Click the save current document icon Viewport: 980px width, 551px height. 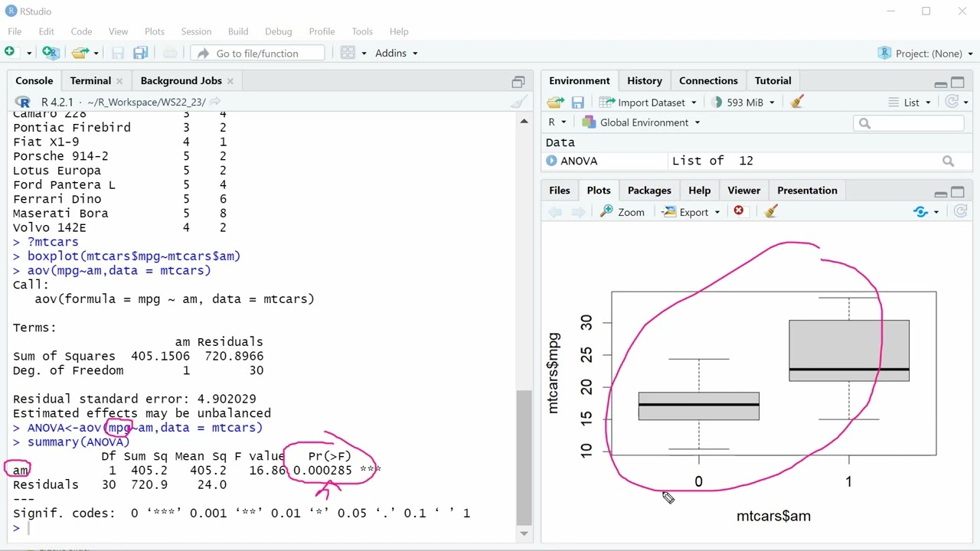(117, 53)
